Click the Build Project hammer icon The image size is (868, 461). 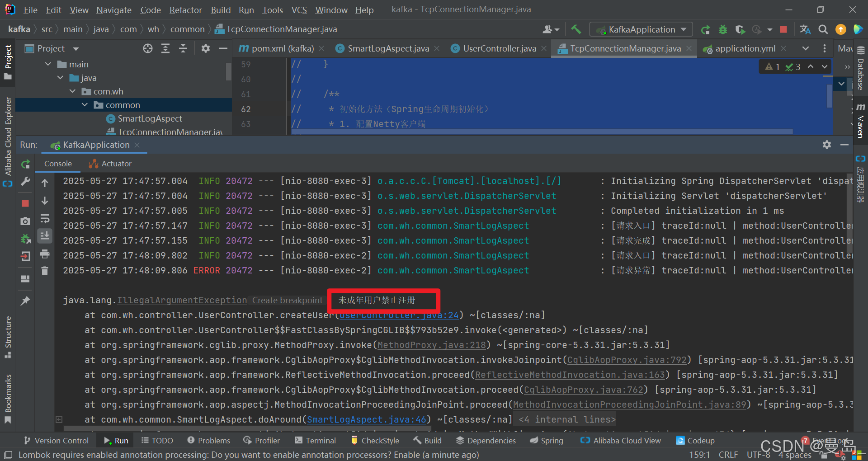click(576, 29)
